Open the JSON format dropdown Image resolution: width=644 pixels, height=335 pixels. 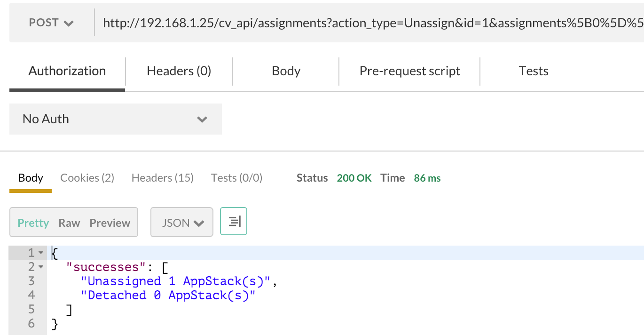point(182,223)
